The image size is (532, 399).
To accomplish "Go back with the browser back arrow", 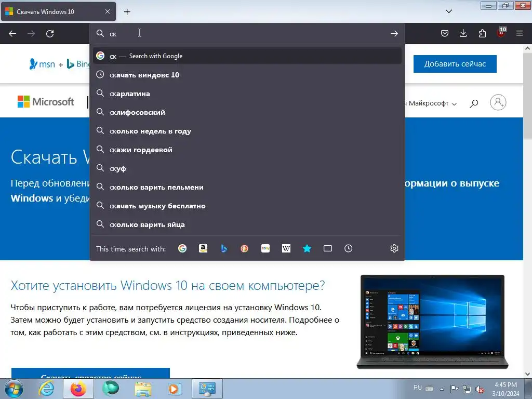I will click(12, 34).
